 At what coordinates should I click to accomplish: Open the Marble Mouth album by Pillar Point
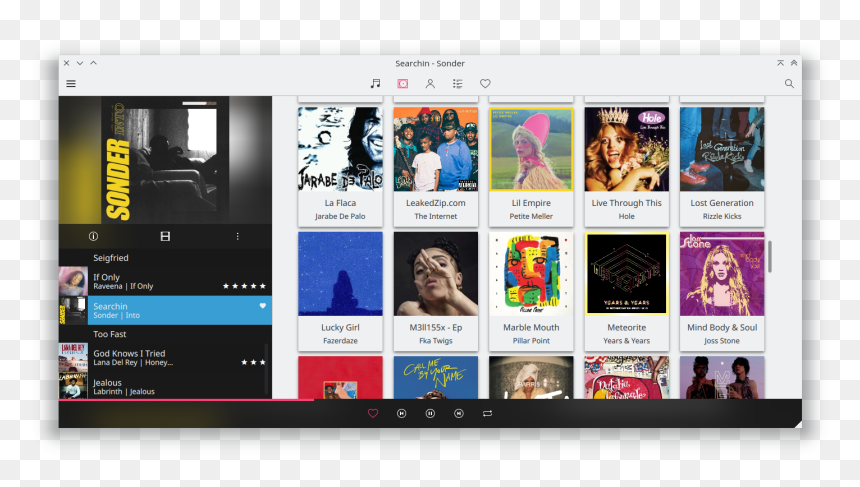point(531,291)
